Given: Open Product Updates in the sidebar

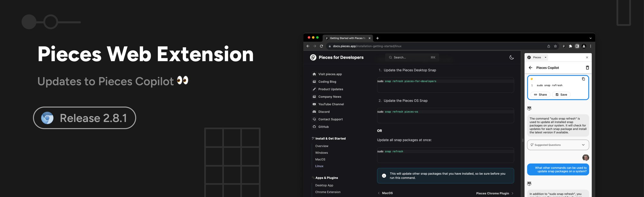Looking at the screenshot, I should coord(331,89).
